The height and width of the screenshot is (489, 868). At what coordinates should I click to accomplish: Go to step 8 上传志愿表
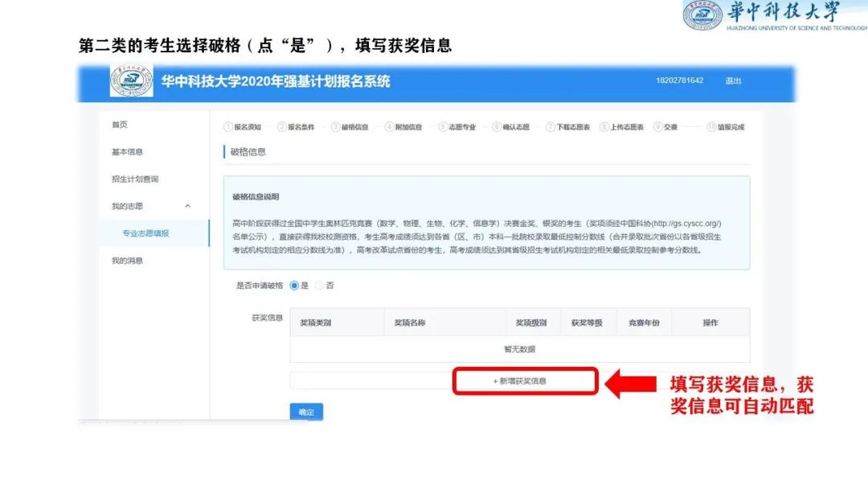click(621, 127)
